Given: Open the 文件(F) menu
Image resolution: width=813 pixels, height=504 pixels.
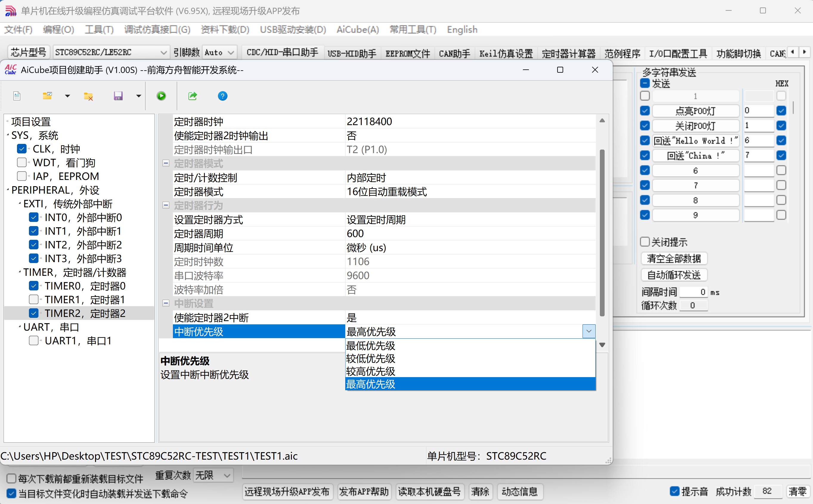Looking at the screenshot, I should point(18,30).
